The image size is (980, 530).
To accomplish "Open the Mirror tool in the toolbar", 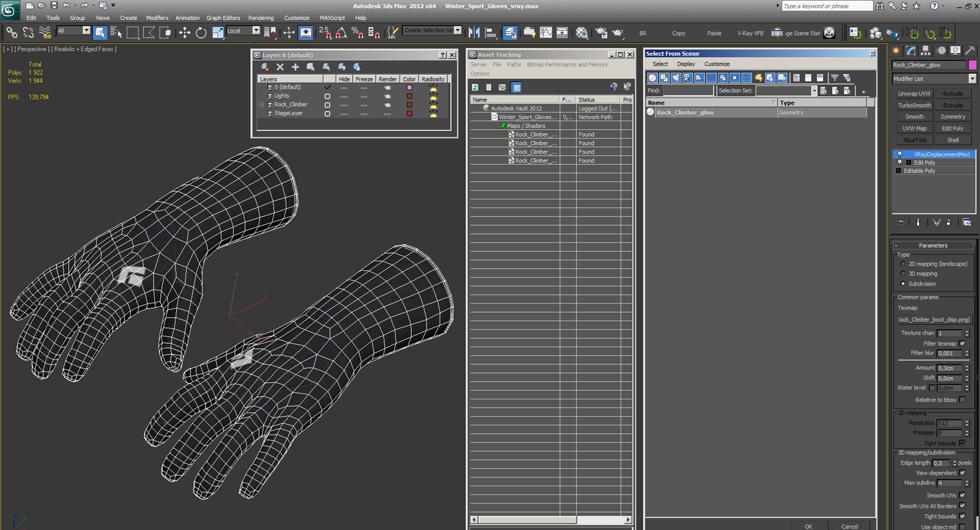I will 474,32.
